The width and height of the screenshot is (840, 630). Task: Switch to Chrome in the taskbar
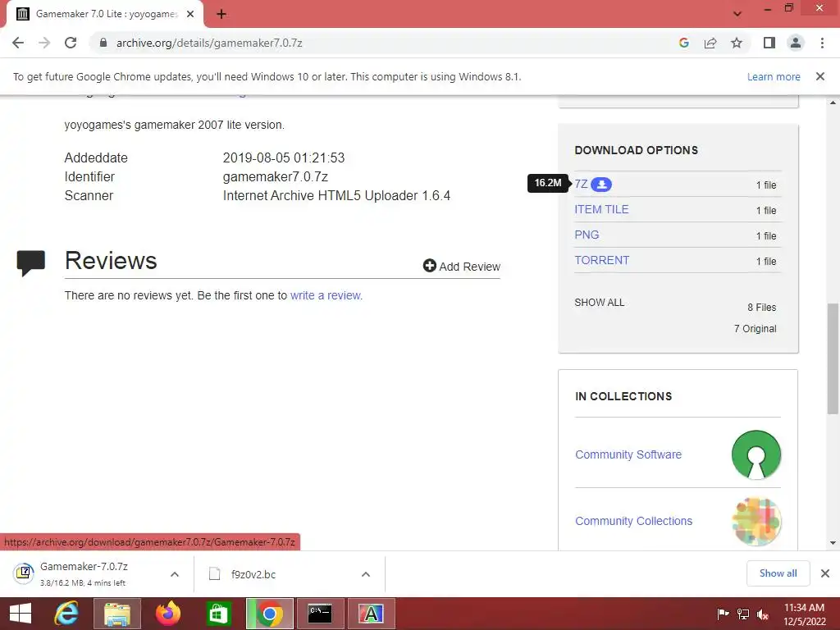tap(269, 614)
